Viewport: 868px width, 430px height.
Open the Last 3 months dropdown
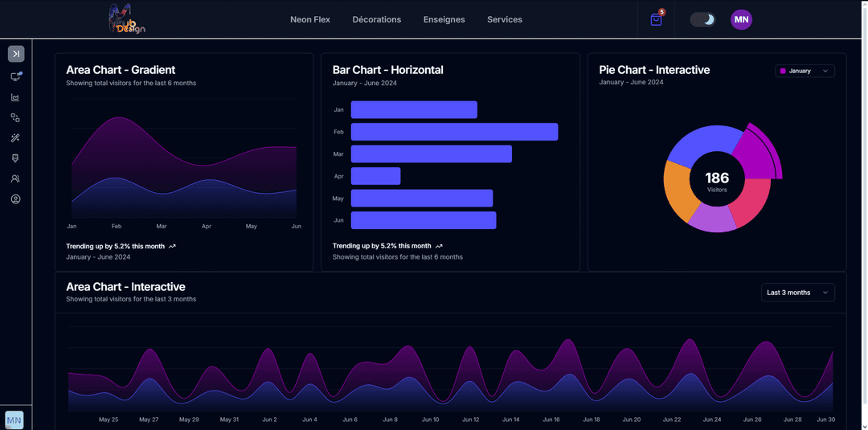pos(797,293)
